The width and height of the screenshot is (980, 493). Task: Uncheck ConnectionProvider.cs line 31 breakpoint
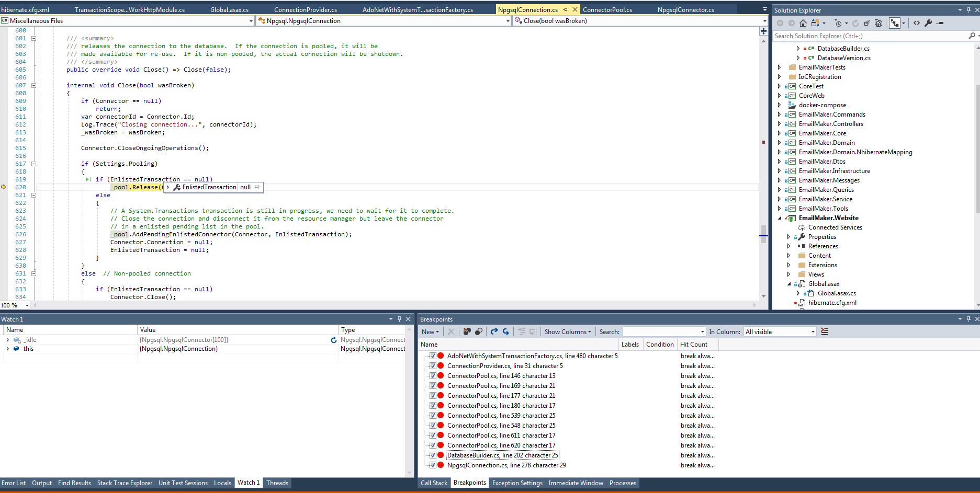[433, 366]
